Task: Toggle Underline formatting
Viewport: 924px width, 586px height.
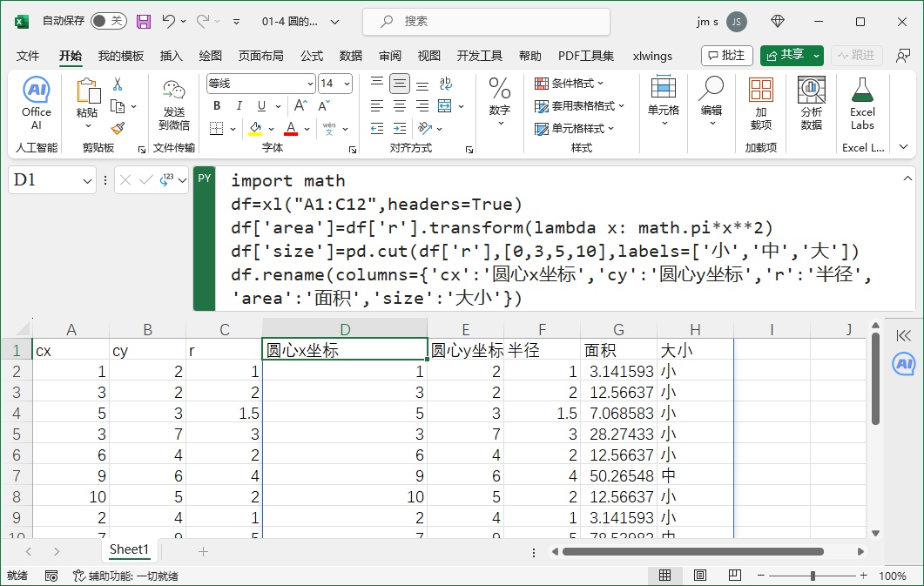Action: [x=261, y=106]
